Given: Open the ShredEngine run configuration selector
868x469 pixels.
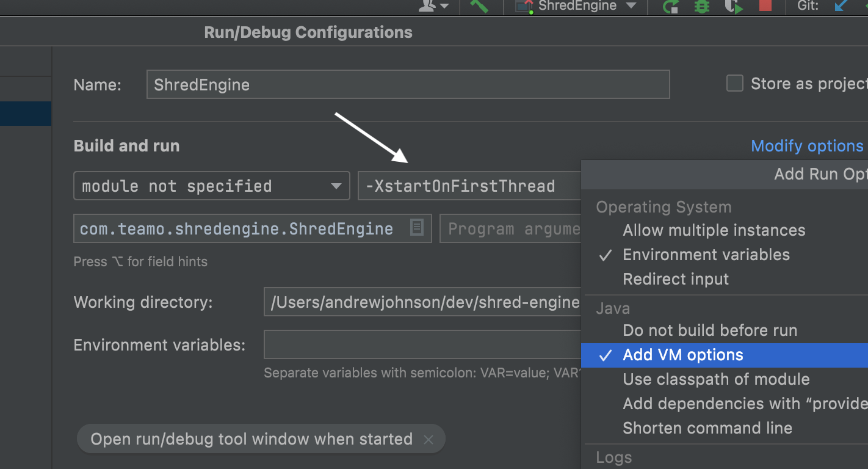Looking at the screenshot, I should pos(576,6).
